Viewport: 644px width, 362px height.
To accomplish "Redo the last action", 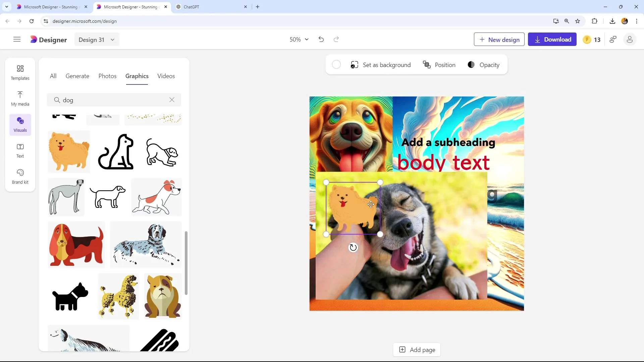I will 336,40.
